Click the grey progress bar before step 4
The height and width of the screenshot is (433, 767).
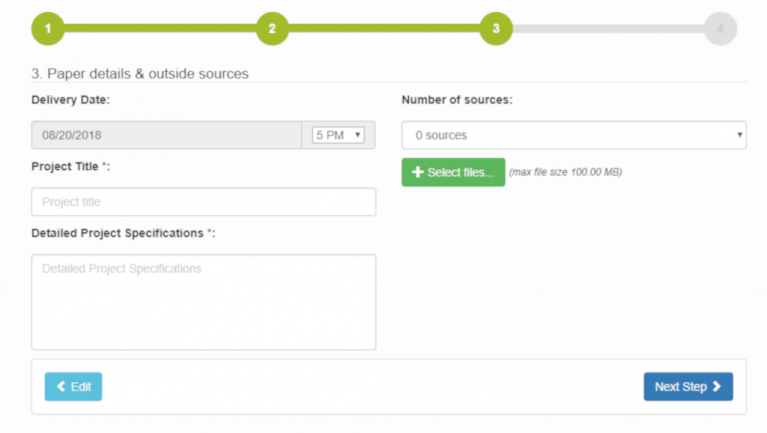608,29
